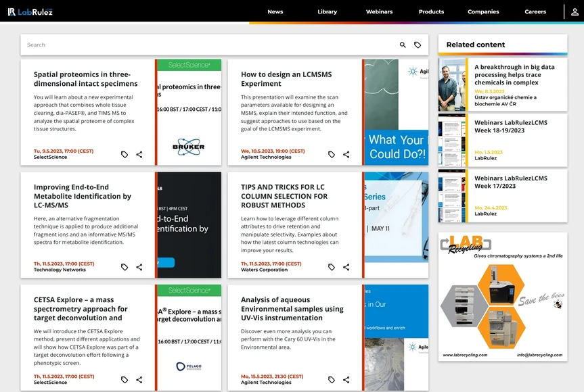
Task: Open tag filter icon in search bar
Action: pos(418,45)
